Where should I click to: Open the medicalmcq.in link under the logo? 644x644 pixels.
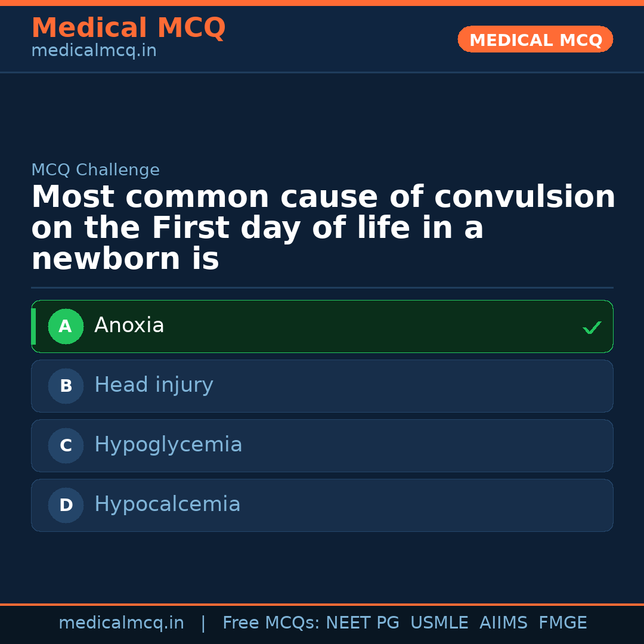click(94, 51)
